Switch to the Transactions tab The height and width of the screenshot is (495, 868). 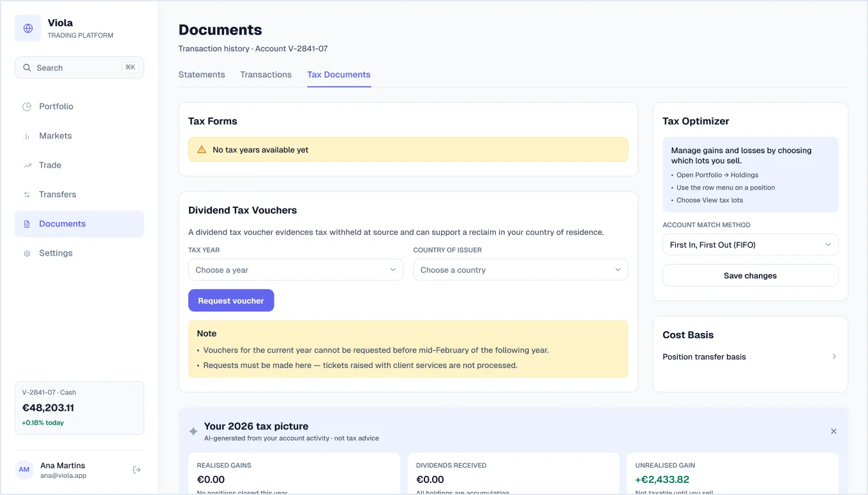click(266, 75)
